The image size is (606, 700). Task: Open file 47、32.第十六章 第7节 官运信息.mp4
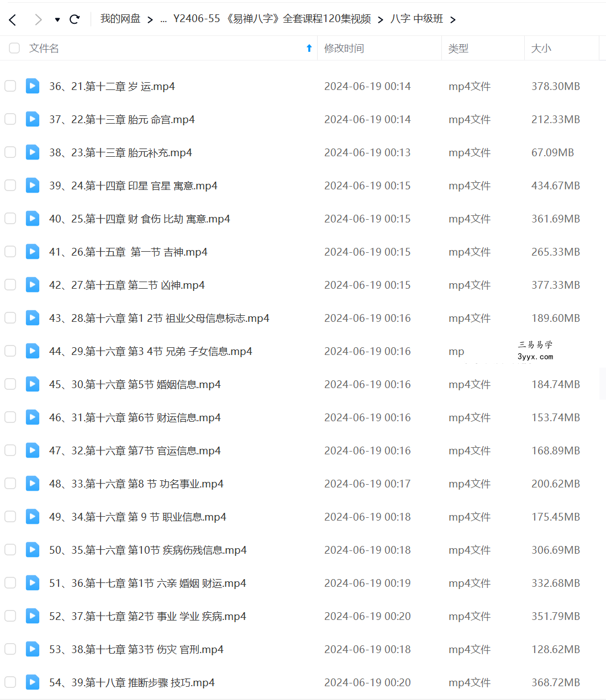[x=135, y=450]
